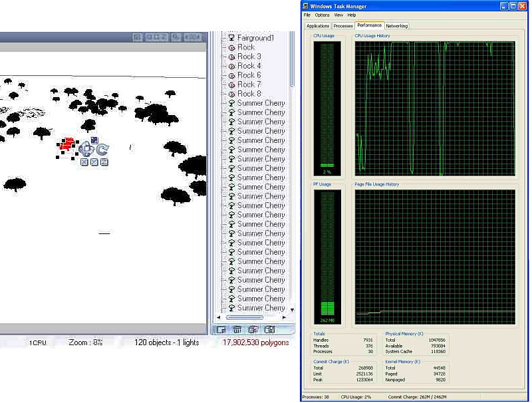
Task: Click the Task Manager title bar icon
Action: (306, 6)
